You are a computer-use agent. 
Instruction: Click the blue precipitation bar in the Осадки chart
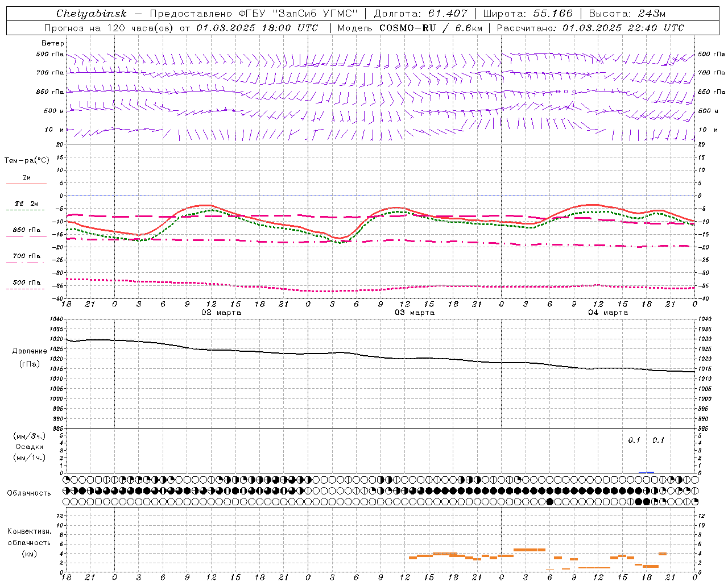point(650,472)
